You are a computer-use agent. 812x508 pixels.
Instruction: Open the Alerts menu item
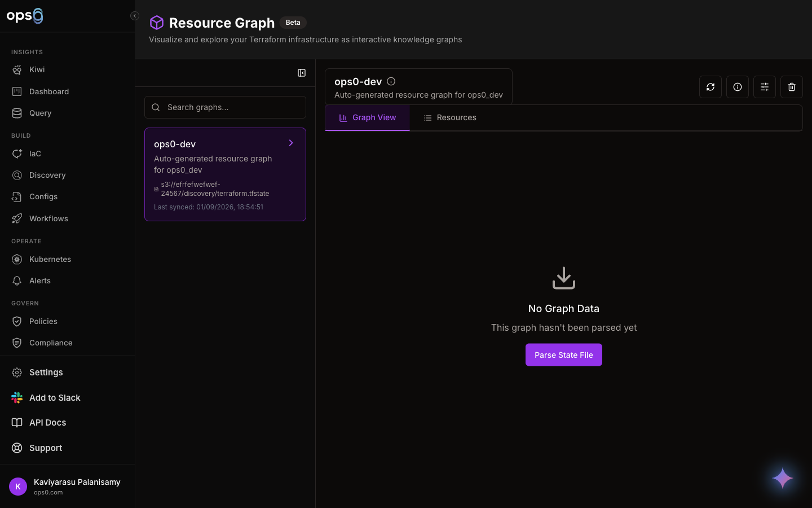tap(67, 281)
